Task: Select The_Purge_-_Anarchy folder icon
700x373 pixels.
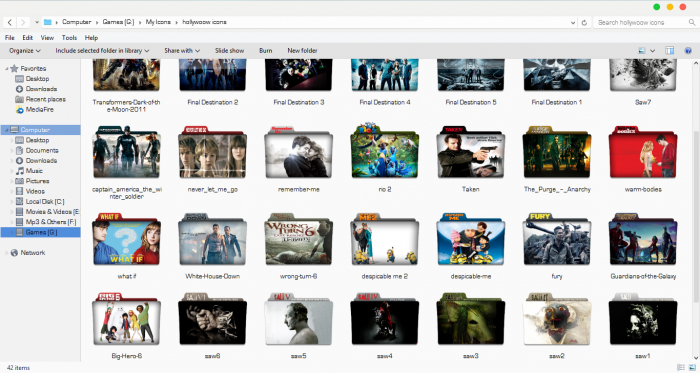Action: tap(557, 153)
